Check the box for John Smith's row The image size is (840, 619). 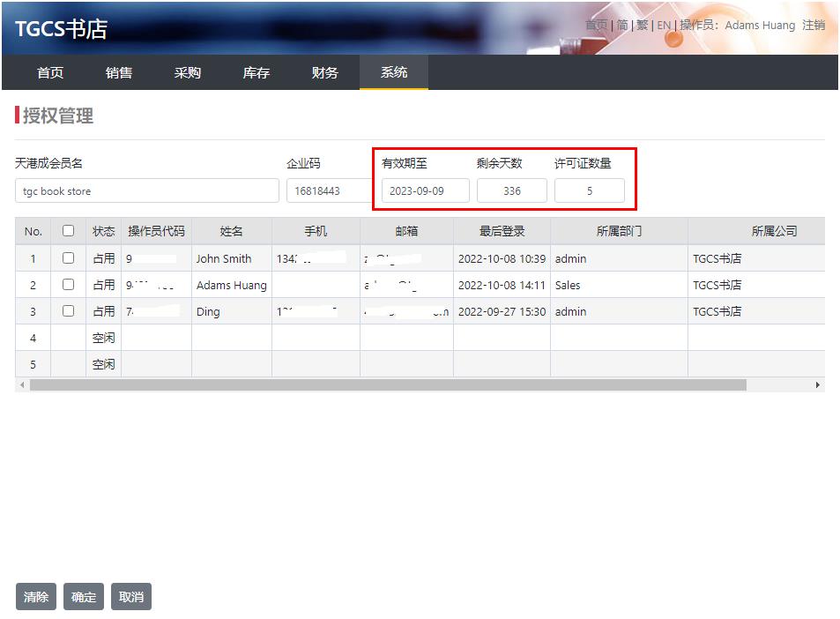coord(69,258)
